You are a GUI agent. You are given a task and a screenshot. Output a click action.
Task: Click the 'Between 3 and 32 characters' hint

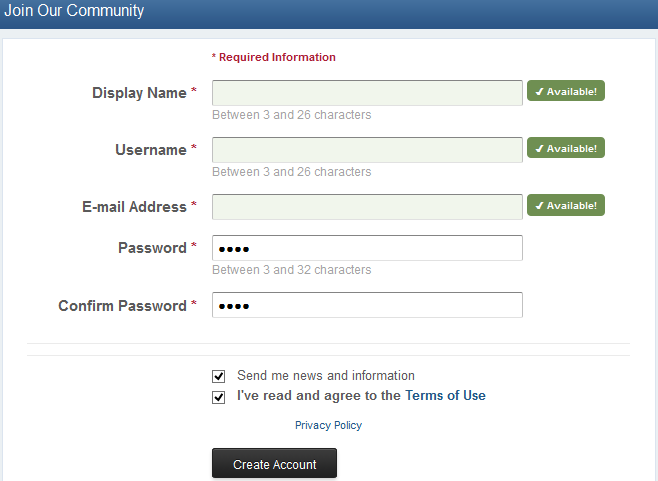click(x=291, y=270)
